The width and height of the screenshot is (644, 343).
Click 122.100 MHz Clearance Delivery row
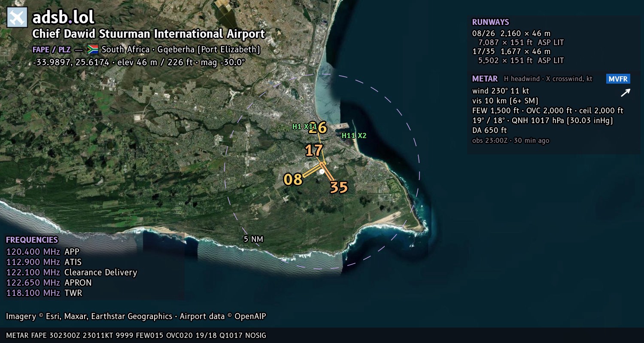tap(72, 272)
